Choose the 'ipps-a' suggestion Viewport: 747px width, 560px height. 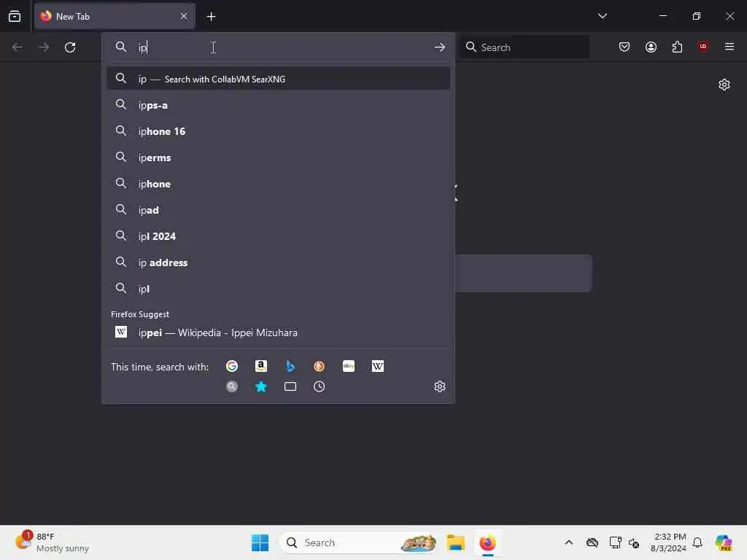[x=278, y=105]
